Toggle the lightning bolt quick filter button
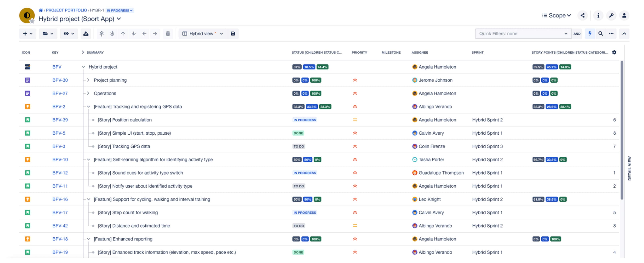This screenshot has height=263, width=644. (590, 33)
